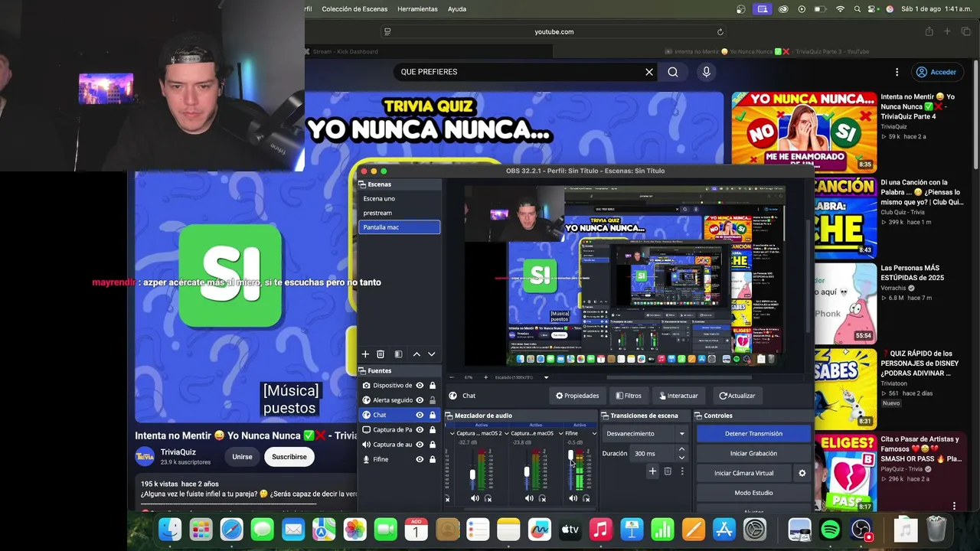Viewport: 980px width, 551px height.
Task: Open transition options three-dot menu
Action: coord(682,471)
